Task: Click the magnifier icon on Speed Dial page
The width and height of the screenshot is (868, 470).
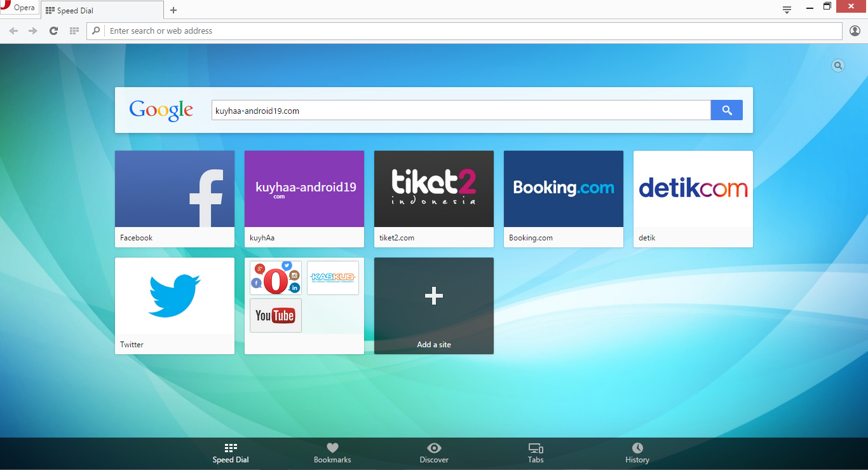Action: [838, 66]
